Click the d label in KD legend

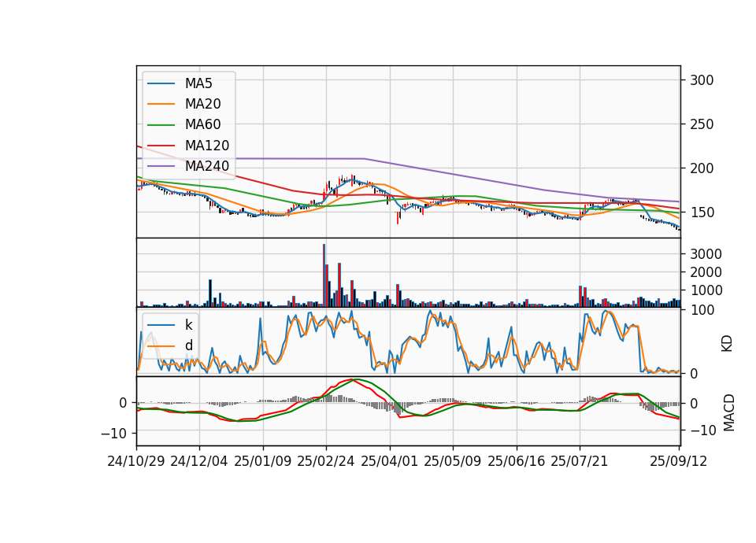(x=188, y=345)
